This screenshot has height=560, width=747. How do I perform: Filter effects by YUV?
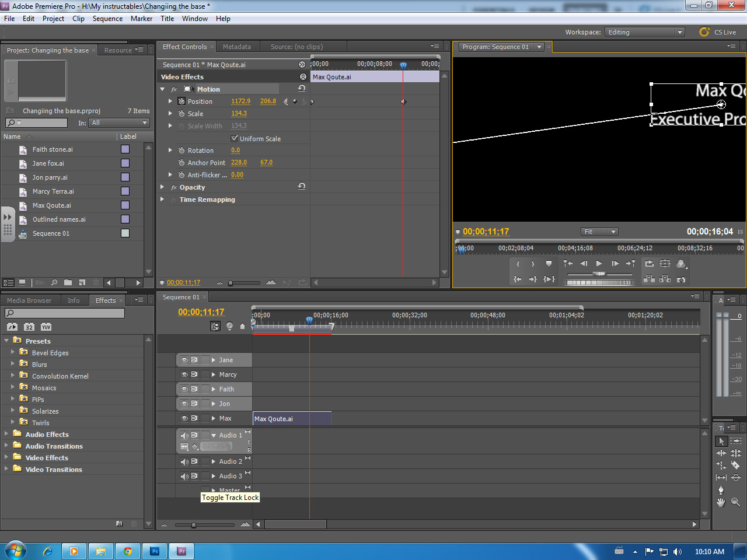tap(46, 327)
